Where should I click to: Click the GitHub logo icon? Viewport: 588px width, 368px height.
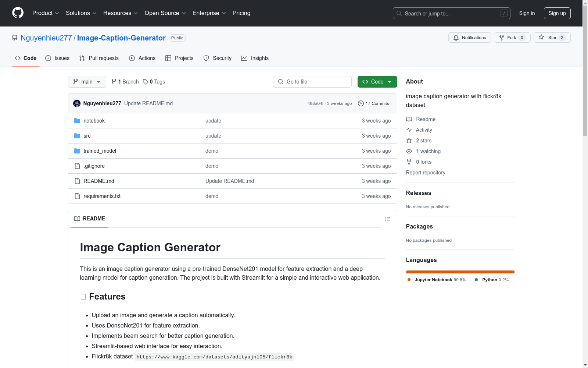[x=18, y=13]
